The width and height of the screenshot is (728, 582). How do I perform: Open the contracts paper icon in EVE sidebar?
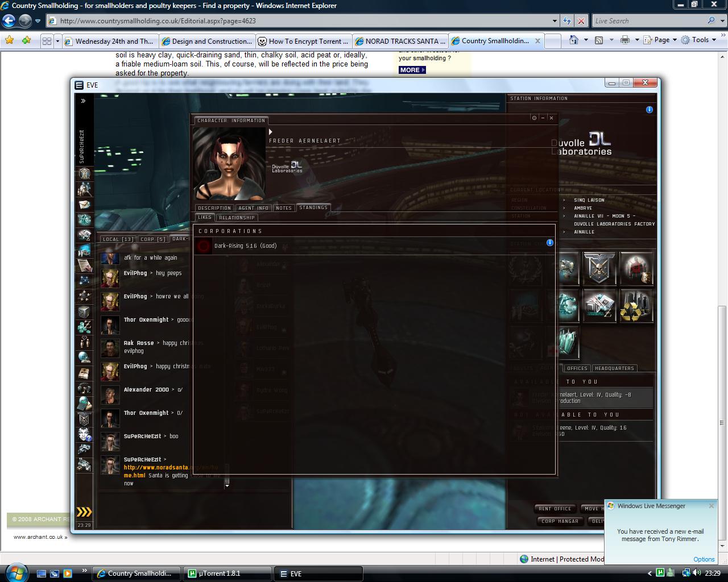[x=84, y=266]
